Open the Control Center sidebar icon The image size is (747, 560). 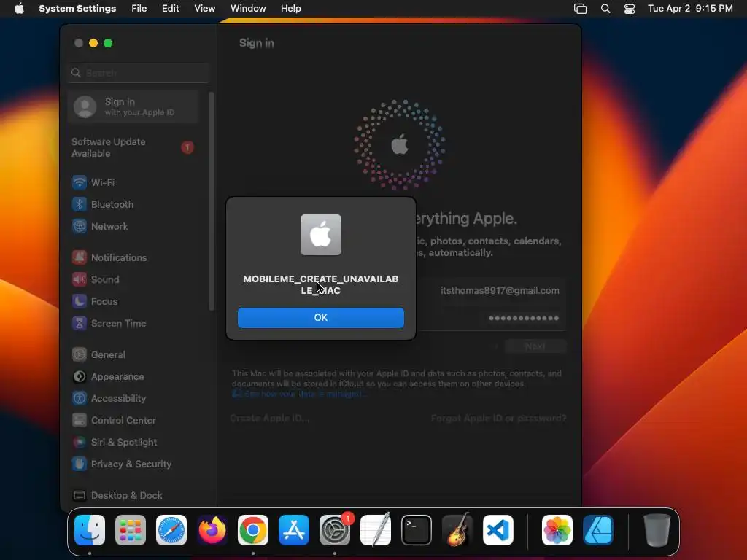(79, 421)
